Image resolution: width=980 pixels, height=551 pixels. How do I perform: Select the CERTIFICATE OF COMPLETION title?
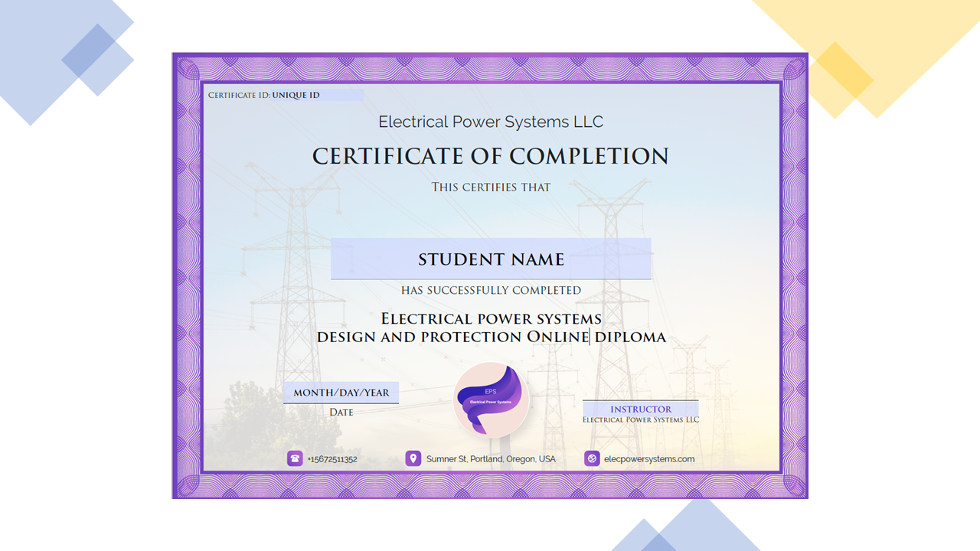[491, 156]
